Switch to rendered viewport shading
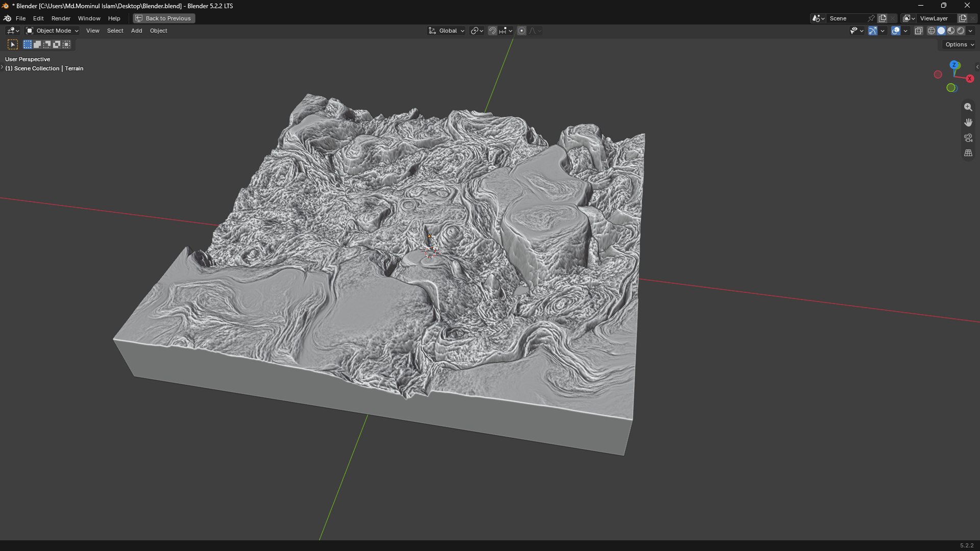The height and width of the screenshot is (551, 980). pos(961,31)
